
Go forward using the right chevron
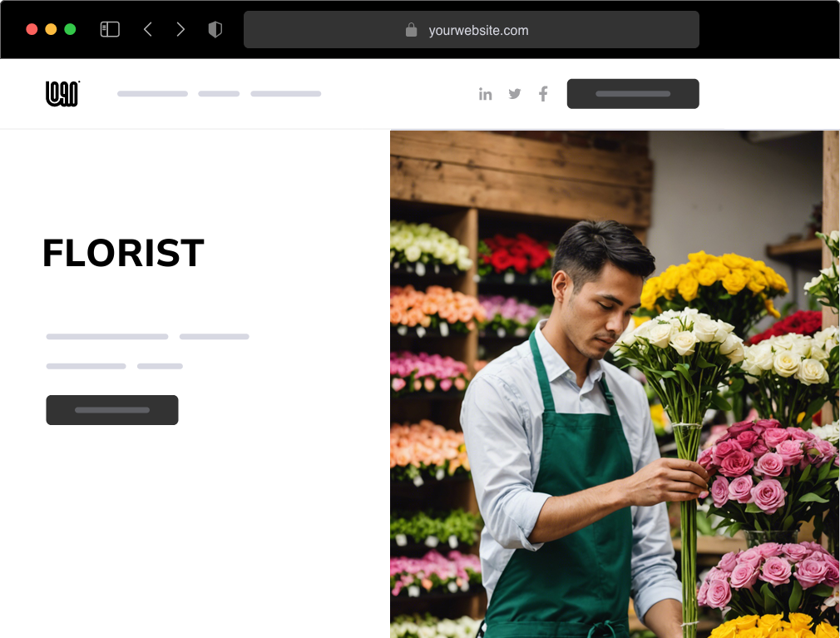[x=180, y=30]
